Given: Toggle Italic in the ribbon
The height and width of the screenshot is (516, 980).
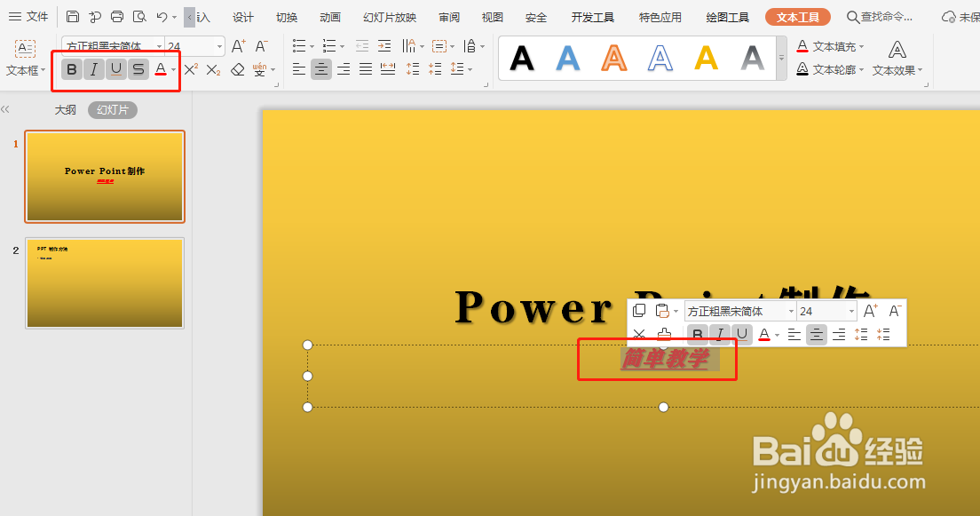Looking at the screenshot, I should [x=94, y=68].
